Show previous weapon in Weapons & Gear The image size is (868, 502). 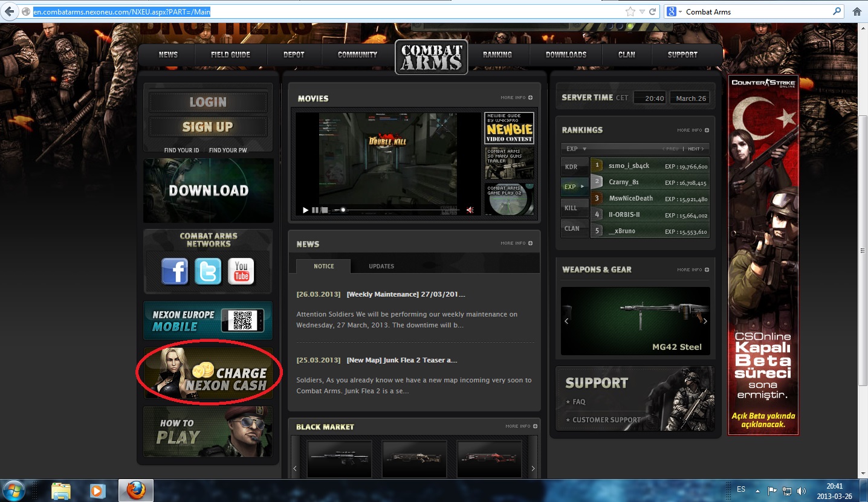point(566,321)
